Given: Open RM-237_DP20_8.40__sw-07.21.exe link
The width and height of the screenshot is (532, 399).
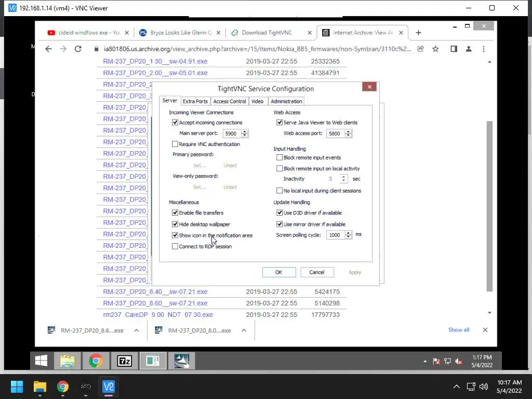Looking at the screenshot, I should point(155,292).
